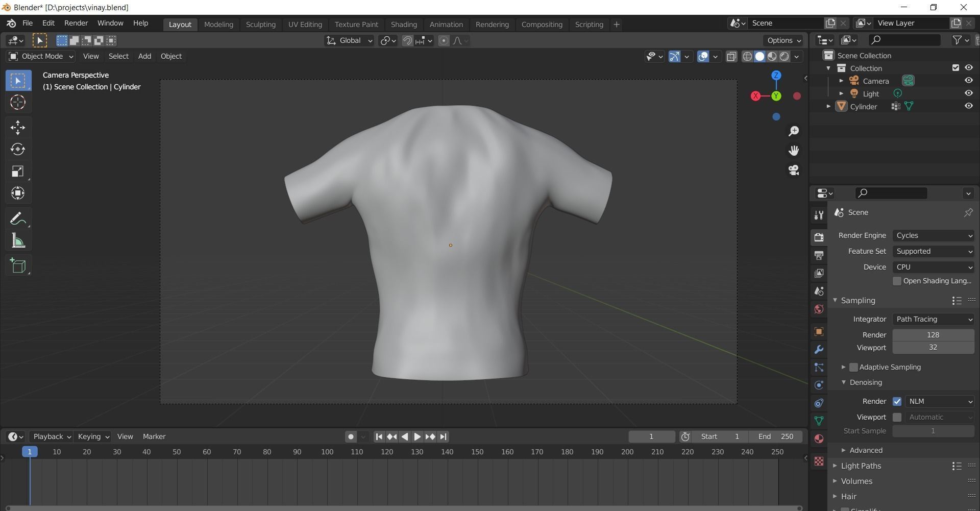This screenshot has height=511, width=980.
Task: Open the Render properties tab
Action: pyautogui.click(x=819, y=237)
